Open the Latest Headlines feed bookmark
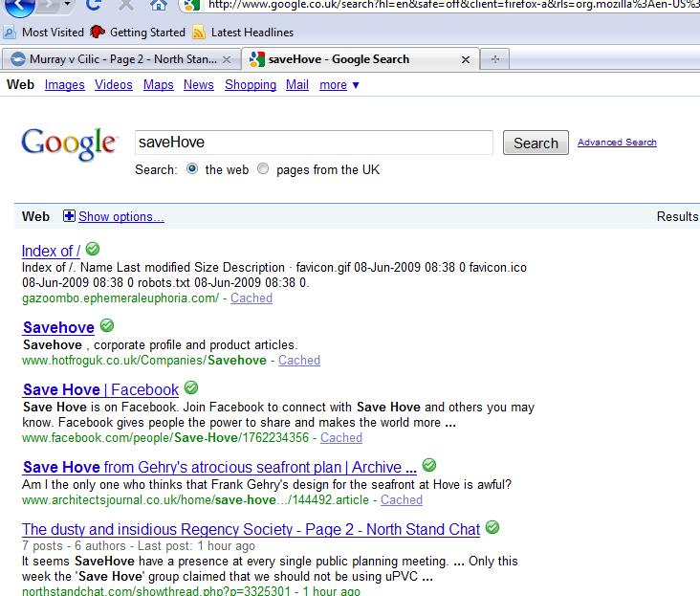700x596 pixels. point(243,33)
